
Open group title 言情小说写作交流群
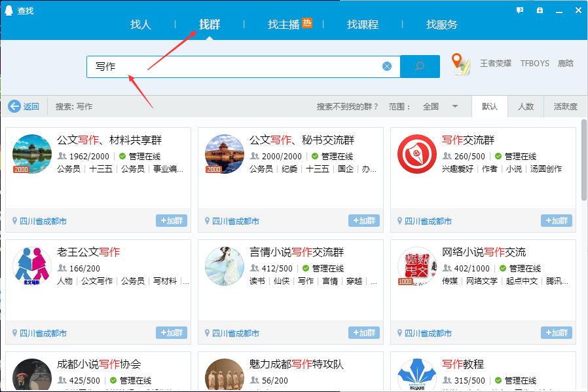coord(297,252)
